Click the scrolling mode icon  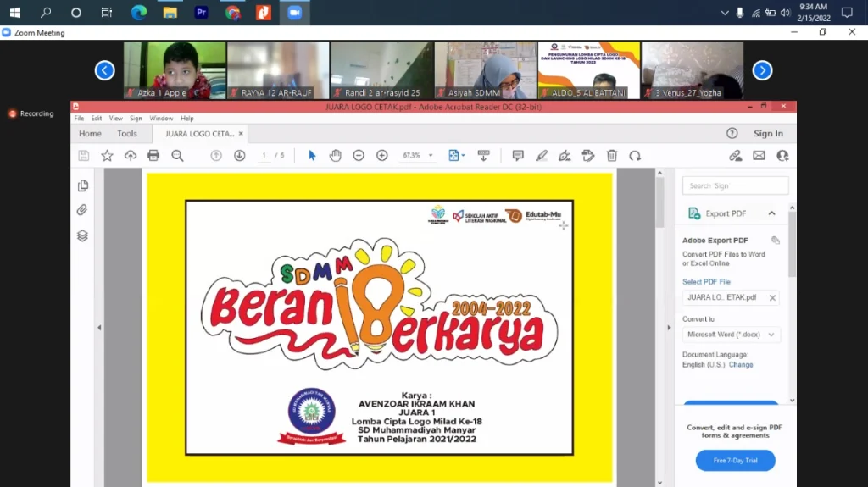pyautogui.click(x=483, y=156)
